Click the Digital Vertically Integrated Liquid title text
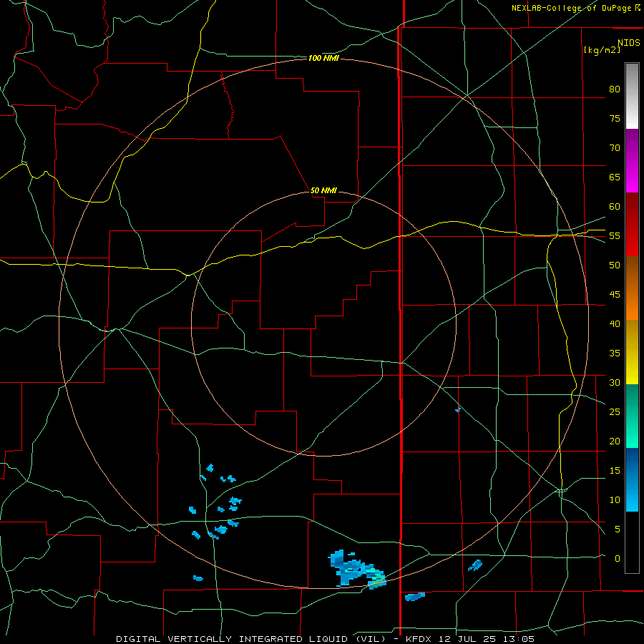Viewport: 644px width, 644px height. coord(250,639)
